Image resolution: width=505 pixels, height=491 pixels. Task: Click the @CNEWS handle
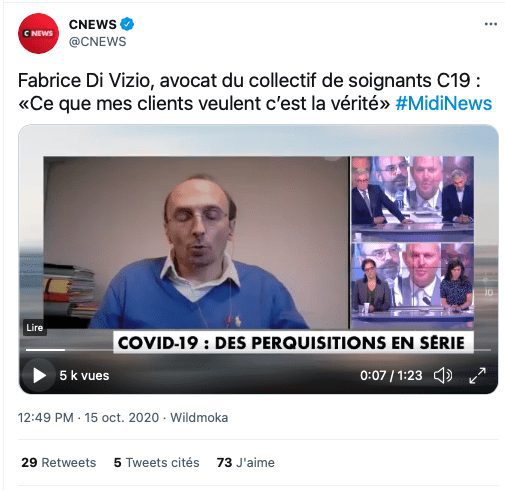tap(97, 42)
